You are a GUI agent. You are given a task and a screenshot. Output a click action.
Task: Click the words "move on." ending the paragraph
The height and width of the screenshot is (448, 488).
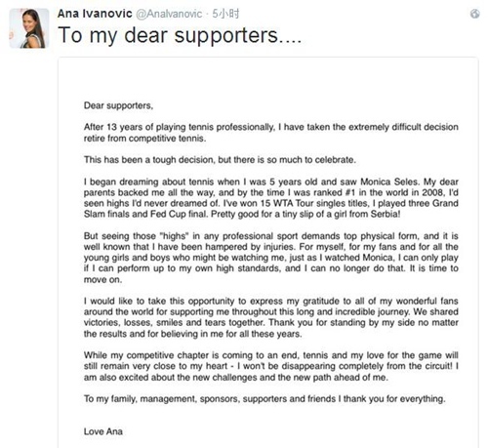coord(102,279)
